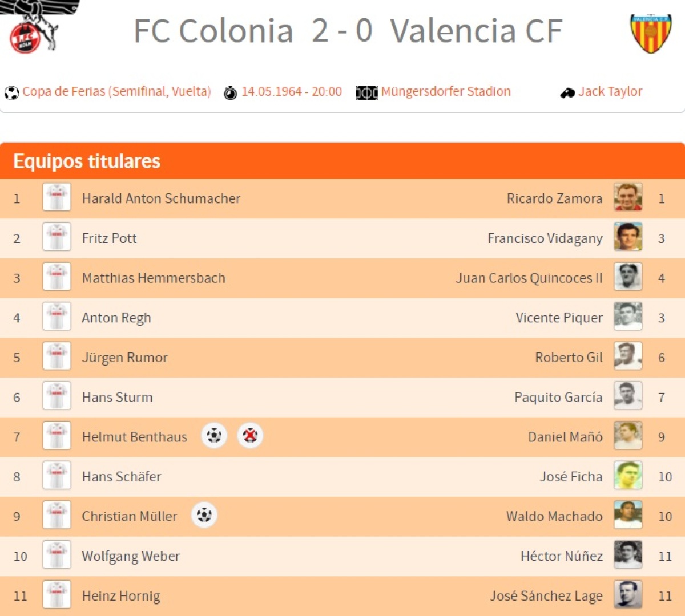Click the stadium icon before Müngersdorfer Stadion

click(366, 92)
